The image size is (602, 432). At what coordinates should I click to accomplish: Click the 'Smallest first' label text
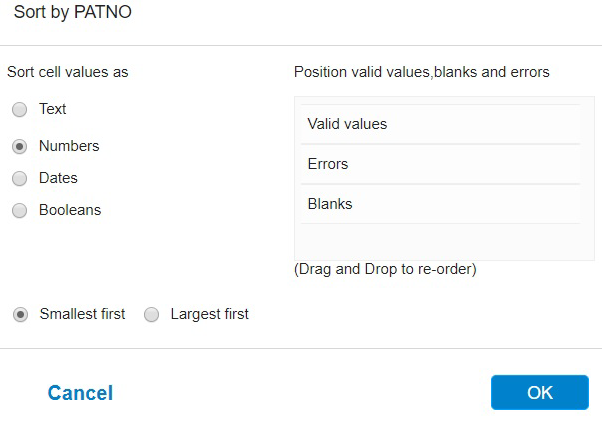82,314
